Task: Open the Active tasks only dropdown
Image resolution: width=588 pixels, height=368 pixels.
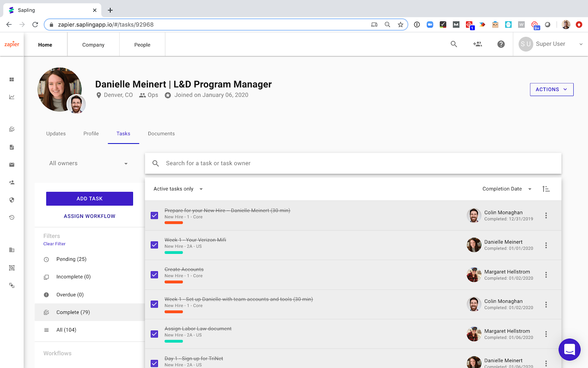Action: coord(178,189)
